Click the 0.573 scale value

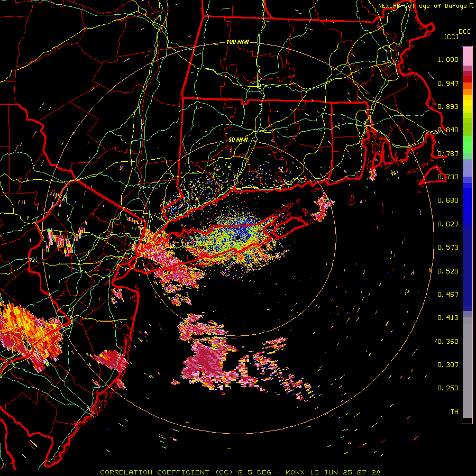448,248
